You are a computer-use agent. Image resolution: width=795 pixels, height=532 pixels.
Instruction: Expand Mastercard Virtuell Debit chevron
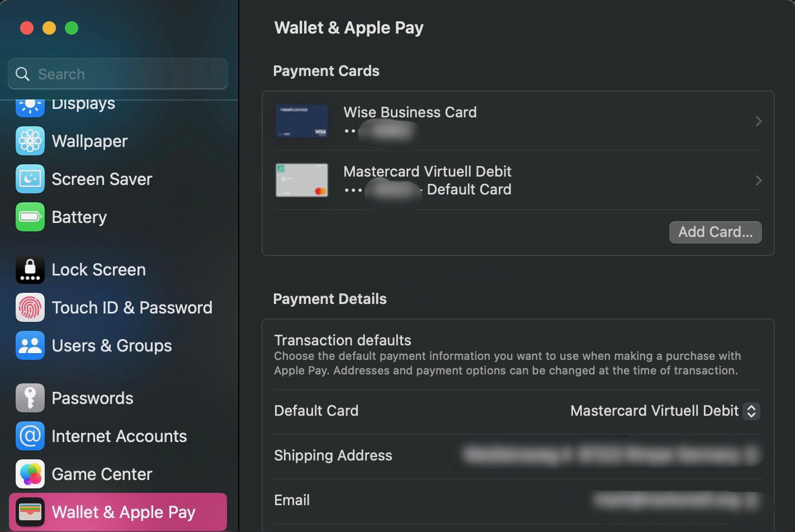tap(758, 180)
